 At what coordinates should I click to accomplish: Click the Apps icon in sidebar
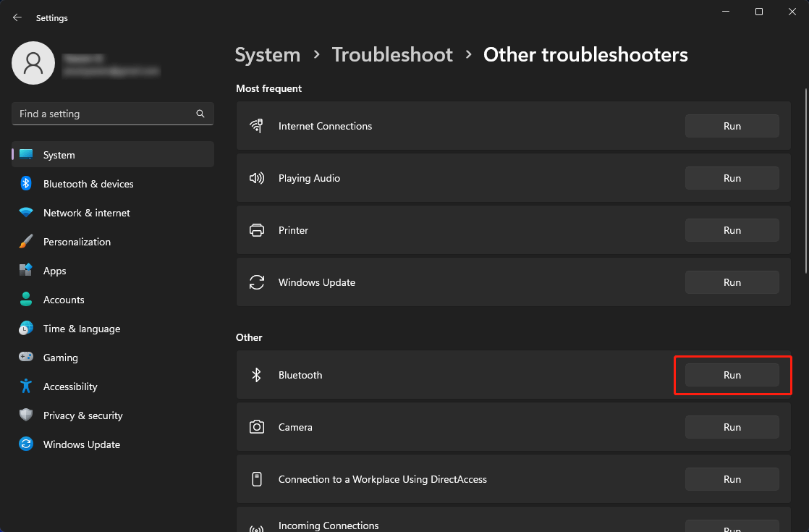pyautogui.click(x=26, y=270)
